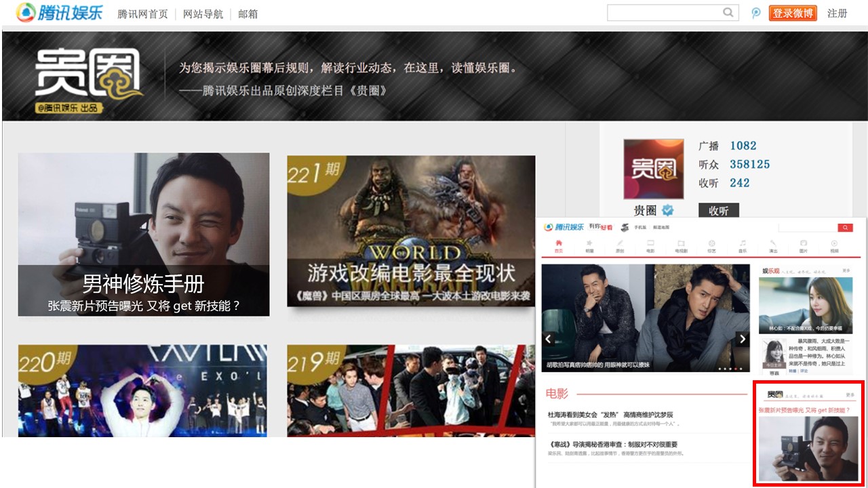This screenshot has width=868, height=488.
Task: Open 邮箱 in the top bar
Action: click(x=248, y=14)
